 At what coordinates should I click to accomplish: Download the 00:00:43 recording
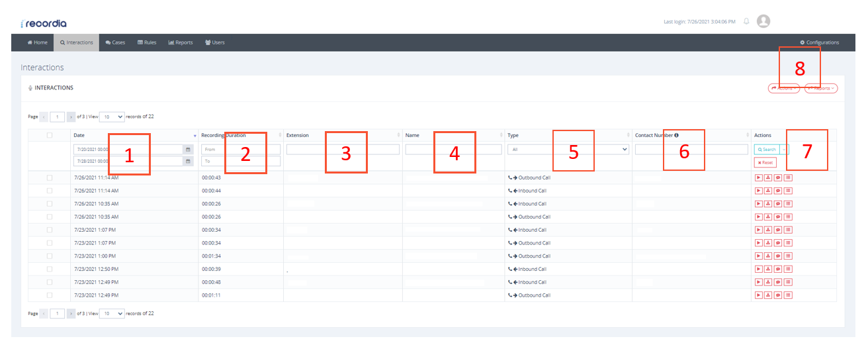[768, 177]
